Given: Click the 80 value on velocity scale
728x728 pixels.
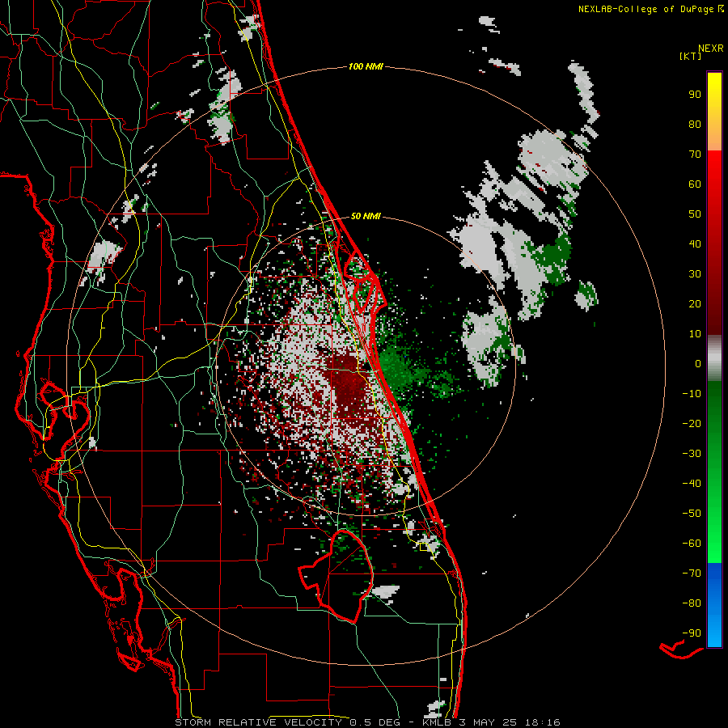Looking at the screenshot, I should (x=695, y=125).
